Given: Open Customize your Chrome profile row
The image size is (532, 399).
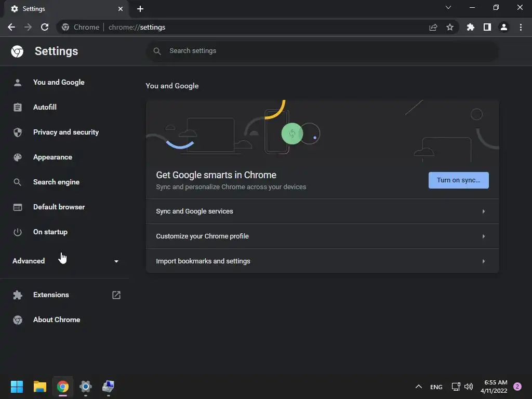Looking at the screenshot, I should (322, 236).
